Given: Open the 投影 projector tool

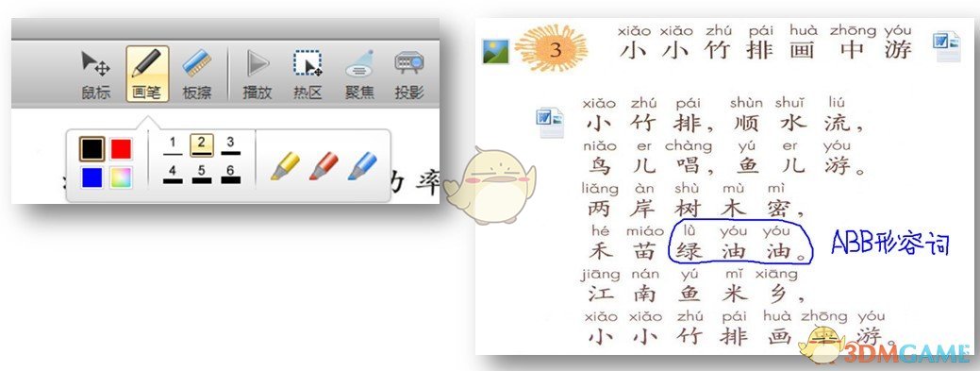Looking at the screenshot, I should click(x=409, y=76).
